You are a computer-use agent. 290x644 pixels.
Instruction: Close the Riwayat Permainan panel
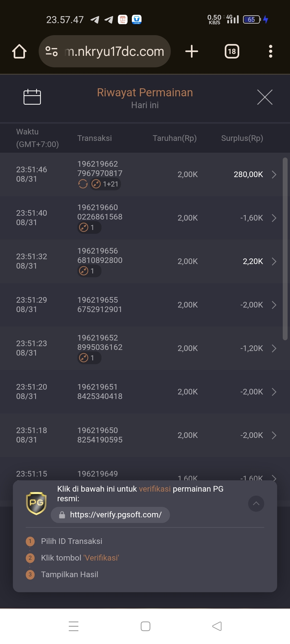click(265, 97)
